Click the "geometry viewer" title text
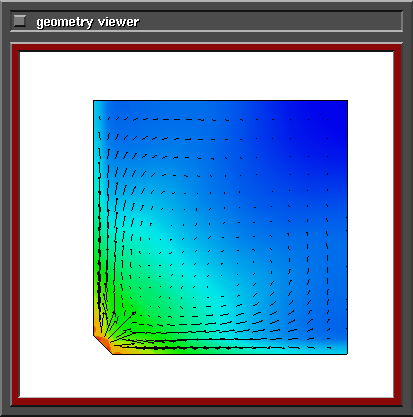Image resolution: width=413 pixels, height=417 pixels. pos(88,22)
